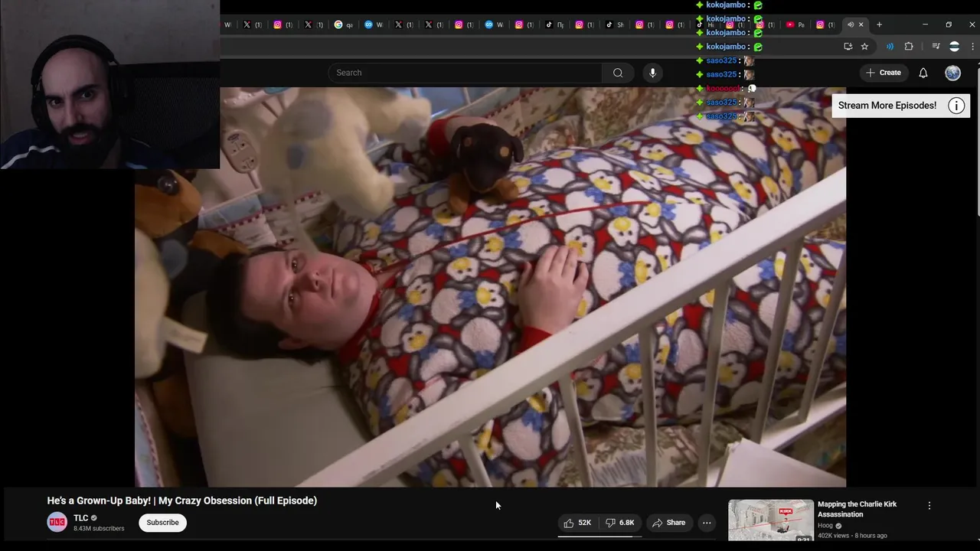Click the Create button

point(883,73)
